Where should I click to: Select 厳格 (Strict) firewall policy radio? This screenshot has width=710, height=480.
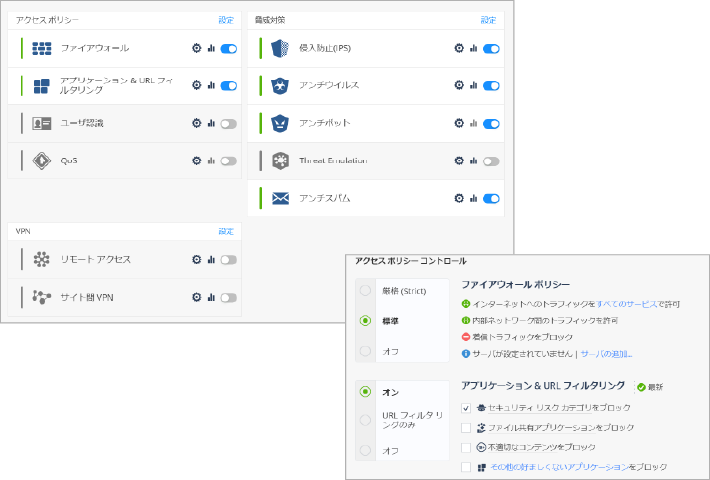[365, 290]
